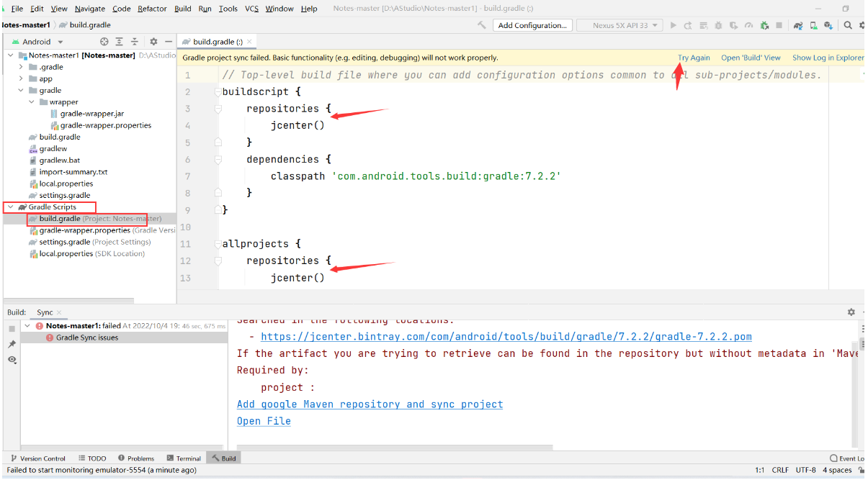Viewport: 868px width, 480px height.
Task: Toggle pin tab in Build panel
Action: pyautogui.click(x=12, y=344)
